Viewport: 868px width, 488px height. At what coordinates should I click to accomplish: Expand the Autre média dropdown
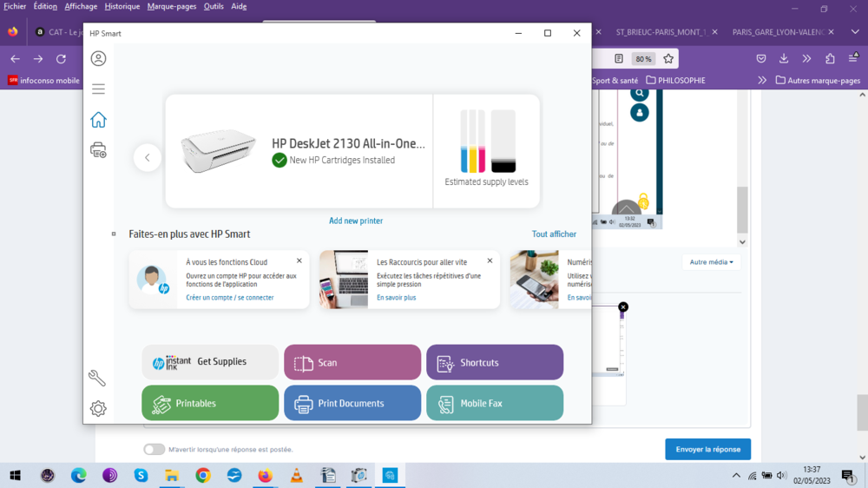point(711,261)
